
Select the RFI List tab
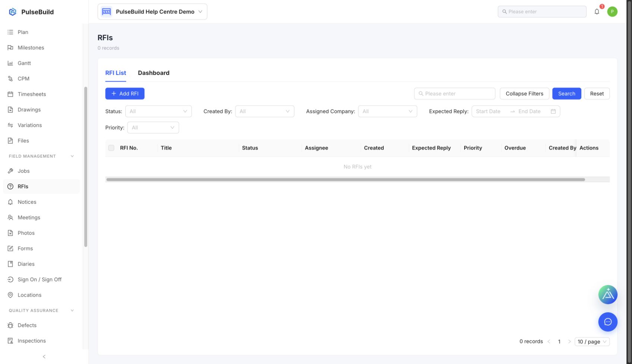[x=116, y=73]
